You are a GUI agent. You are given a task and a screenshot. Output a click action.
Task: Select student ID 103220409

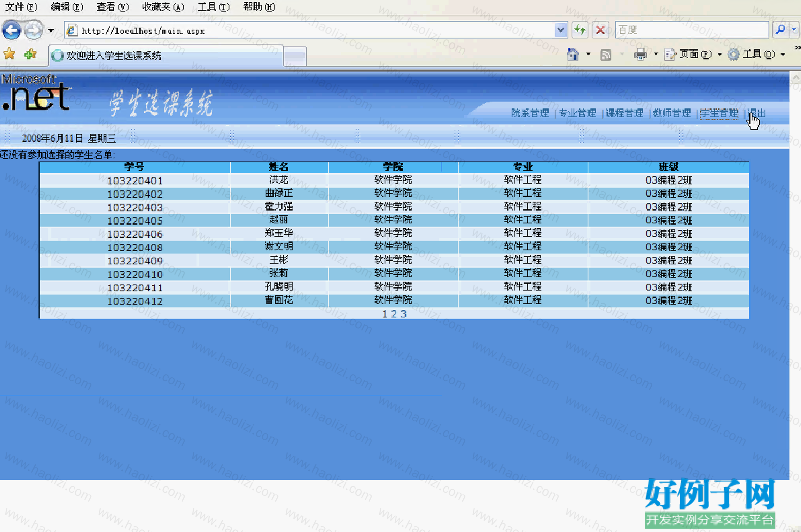coord(135,261)
